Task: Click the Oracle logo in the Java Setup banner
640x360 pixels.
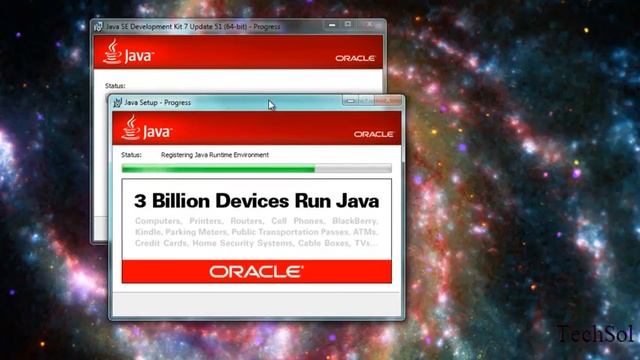Action: [x=373, y=134]
